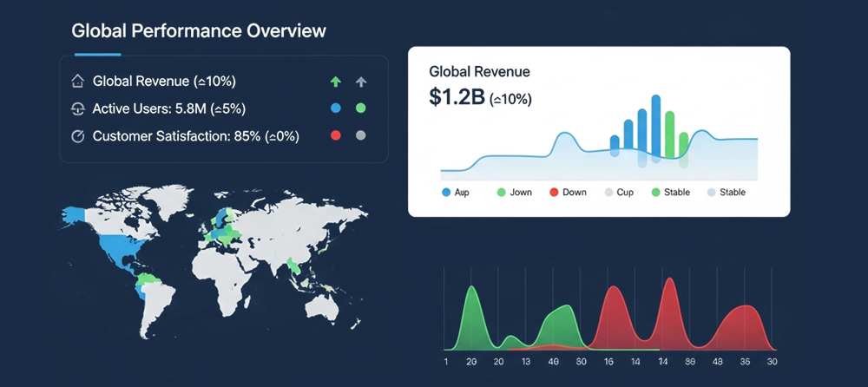The width and height of the screenshot is (868, 387).
Task: Click axis label 13 under area chart
Action: [x=528, y=362]
